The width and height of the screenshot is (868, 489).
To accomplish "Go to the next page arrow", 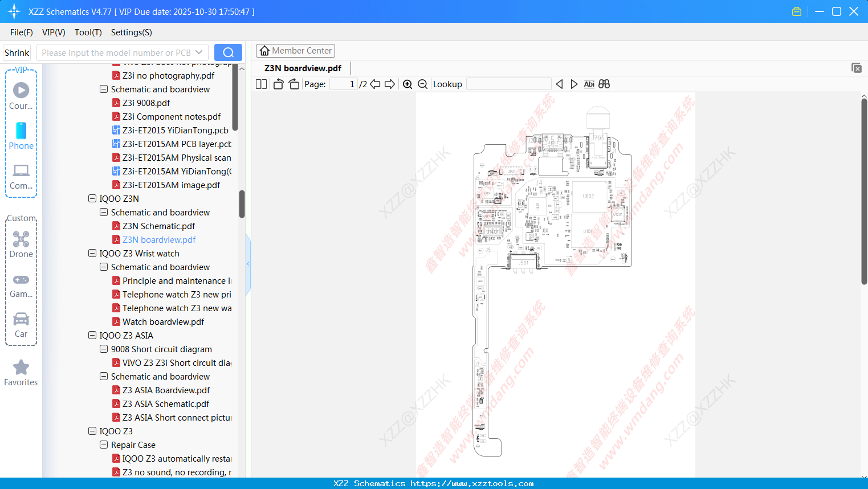I will click(390, 84).
